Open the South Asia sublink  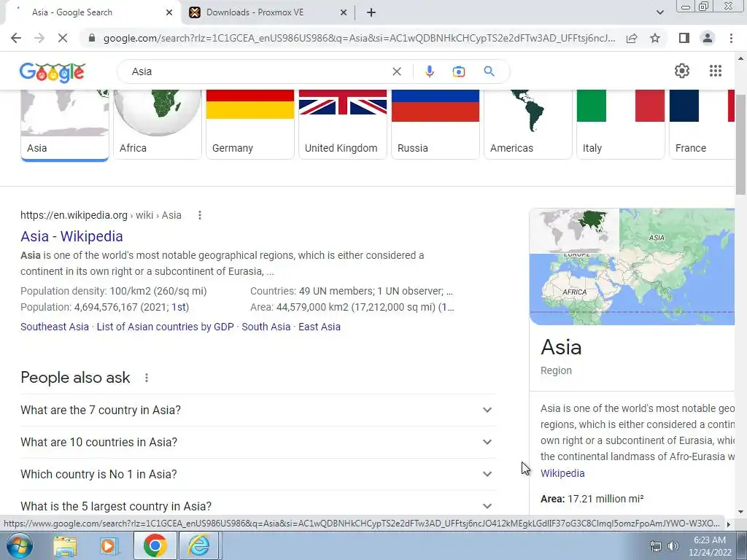(x=266, y=327)
